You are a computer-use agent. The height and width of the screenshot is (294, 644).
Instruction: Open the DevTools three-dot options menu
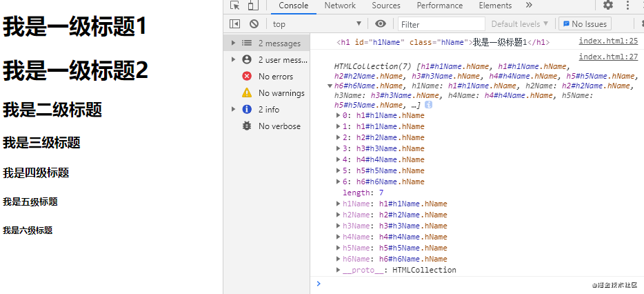(627, 6)
